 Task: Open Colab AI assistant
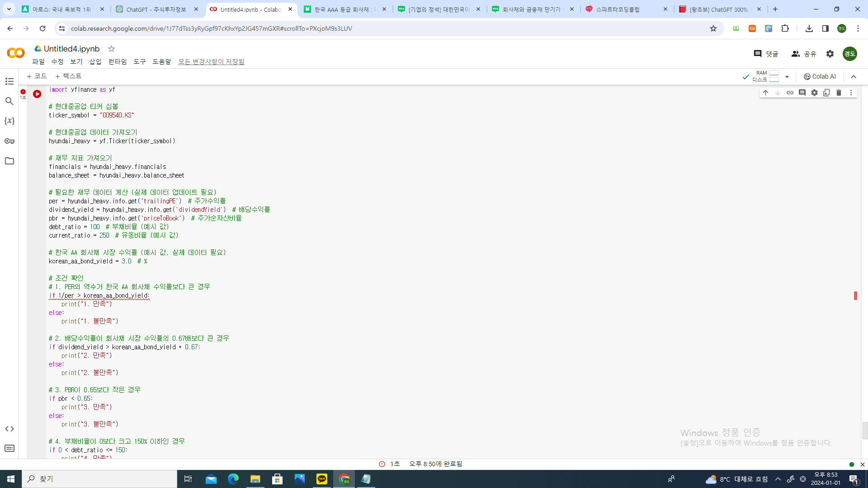pyautogui.click(x=820, y=77)
